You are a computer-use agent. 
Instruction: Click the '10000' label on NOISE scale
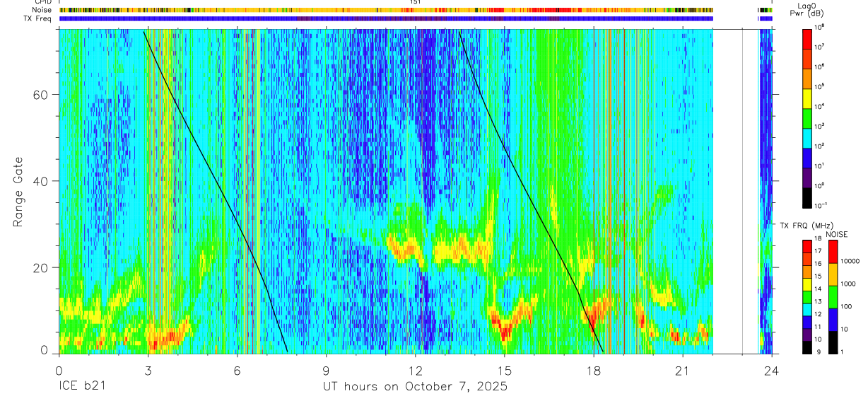849,261
